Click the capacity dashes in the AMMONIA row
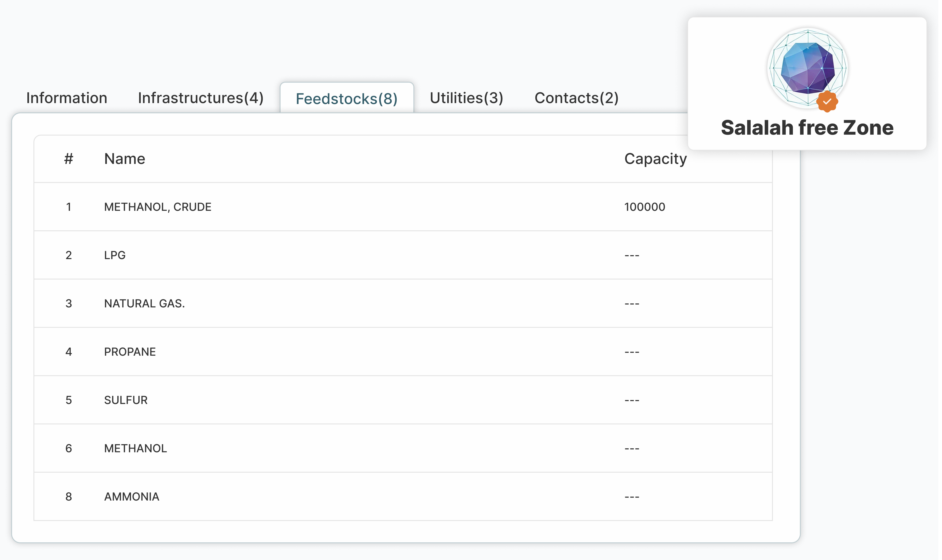 632,497
